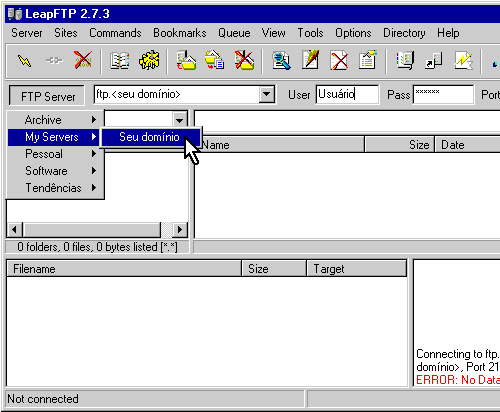Open the Help menu
This screenshot has height=412, width=500.
coord(448,33)
